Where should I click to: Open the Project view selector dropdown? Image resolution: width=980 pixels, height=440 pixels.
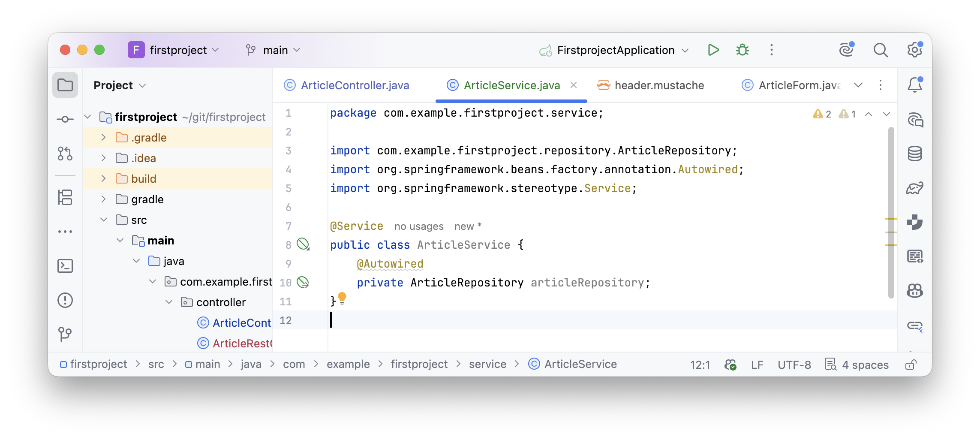[x=120, y=85]
